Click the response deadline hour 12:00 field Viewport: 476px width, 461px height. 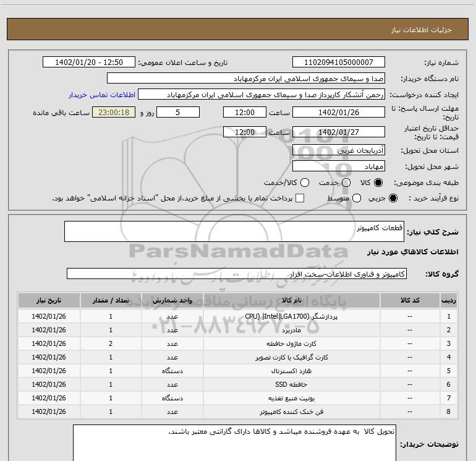245,112
